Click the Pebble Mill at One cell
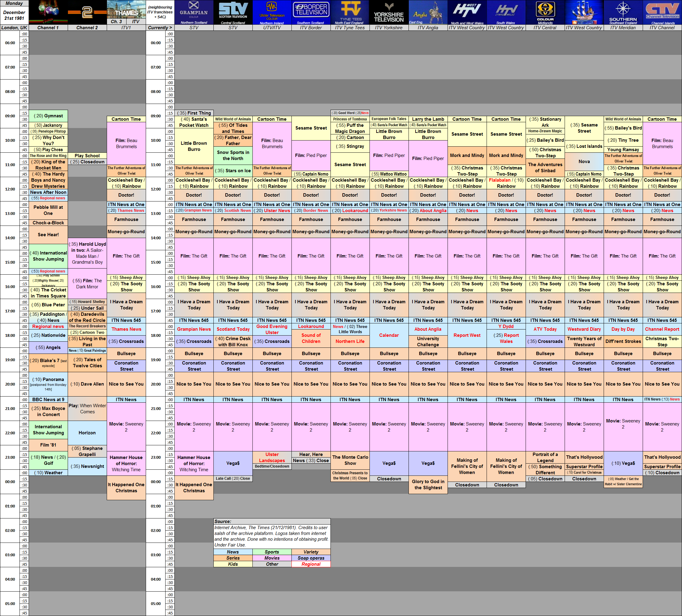The width and height of the screenshot is (682, 616). pos(48,210)
